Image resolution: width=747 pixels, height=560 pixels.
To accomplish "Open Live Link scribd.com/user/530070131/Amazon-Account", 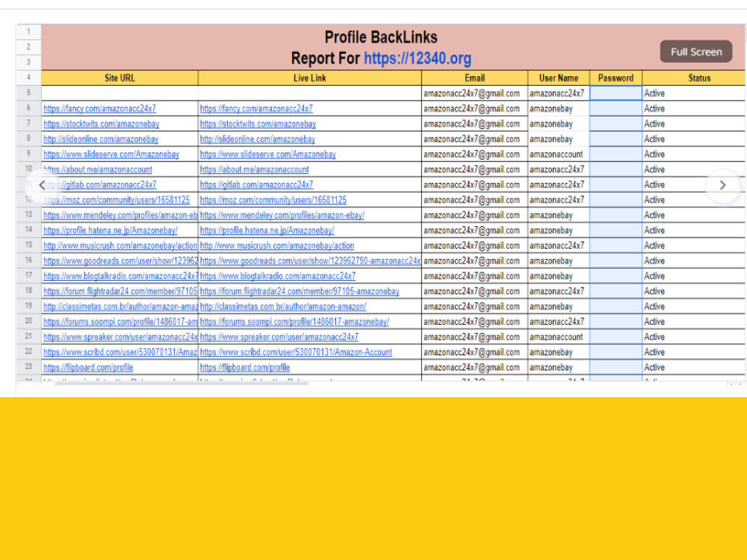I will 296,352.
